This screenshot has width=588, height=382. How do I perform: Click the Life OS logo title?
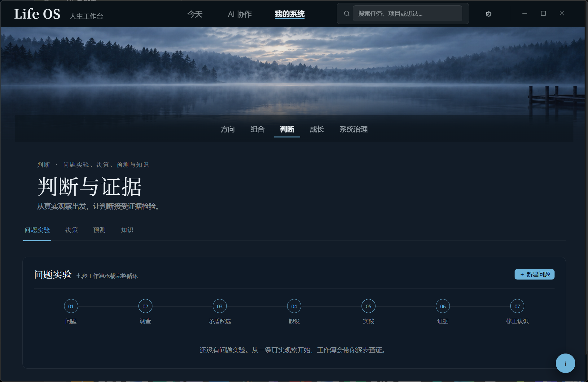(x=37, y=14)
